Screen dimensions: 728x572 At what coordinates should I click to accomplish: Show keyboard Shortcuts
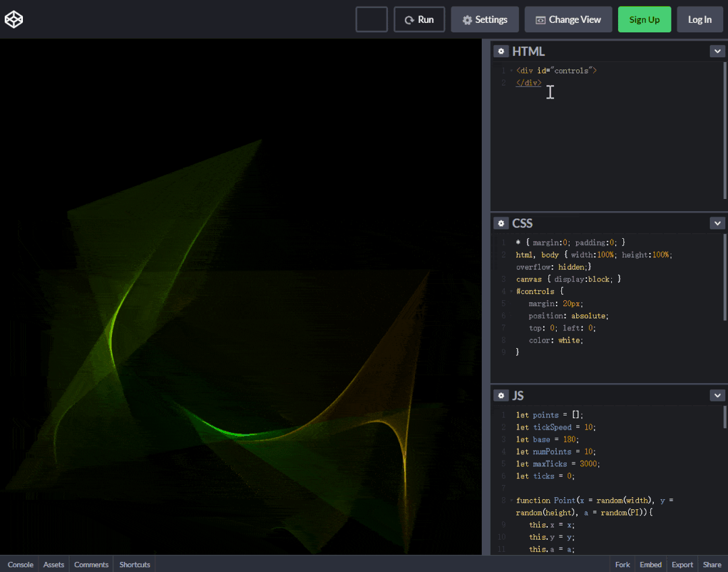135,565
